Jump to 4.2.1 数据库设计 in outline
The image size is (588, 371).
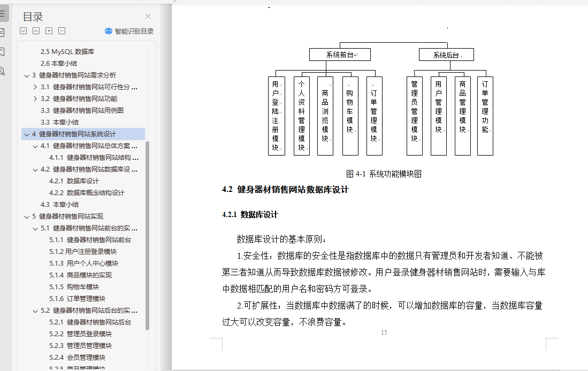(74, 181)
